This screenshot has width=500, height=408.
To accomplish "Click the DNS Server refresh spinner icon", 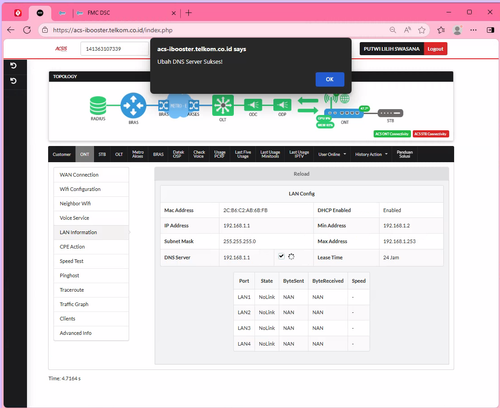I will [x=291, y=257].
